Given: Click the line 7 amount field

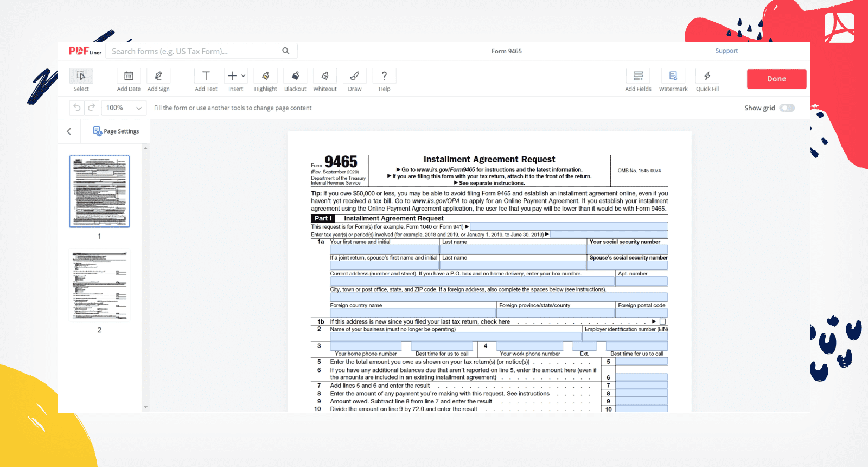Looking at the screenshot, I should (642, 386).
